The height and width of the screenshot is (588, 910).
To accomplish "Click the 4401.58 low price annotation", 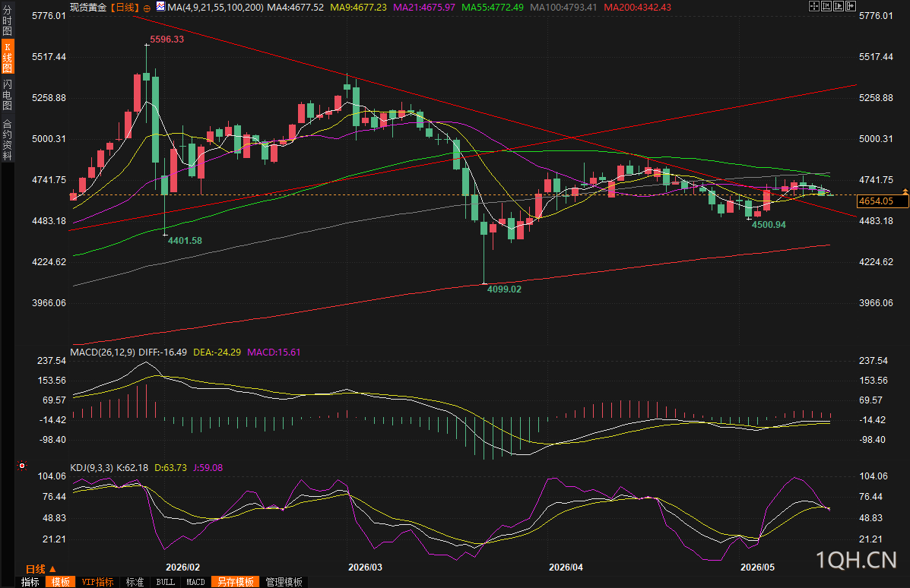I will click(x=185, y=241).
